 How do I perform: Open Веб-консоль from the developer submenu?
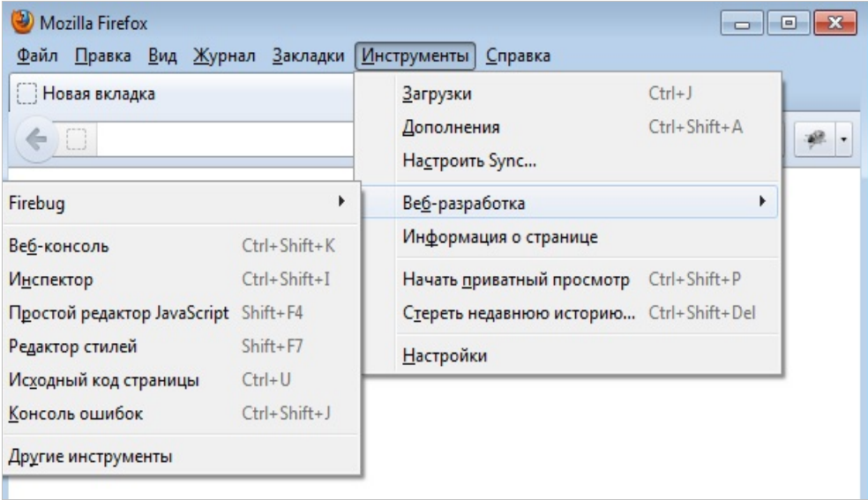pyautogui.click(x=57, y=246)
